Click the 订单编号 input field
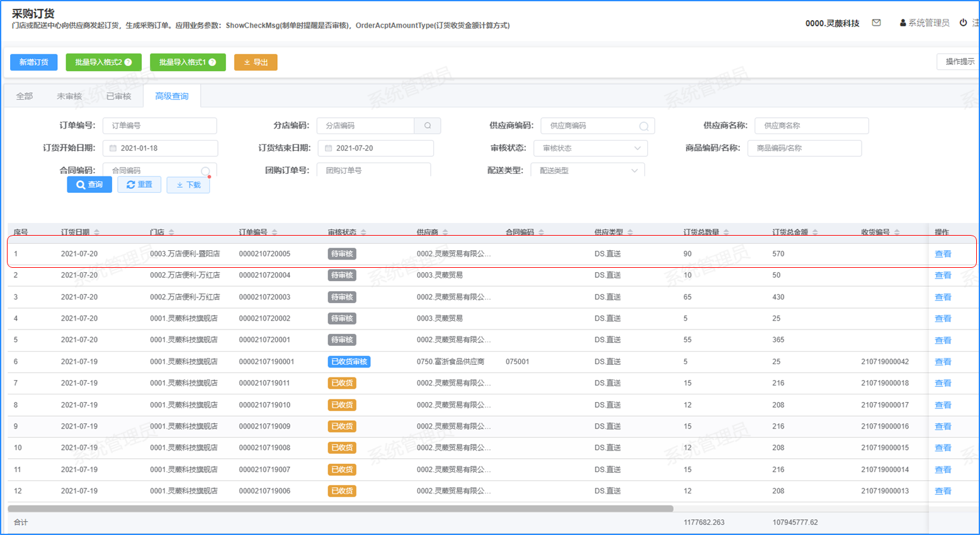980x535 pixels. (x=160, y=126)
